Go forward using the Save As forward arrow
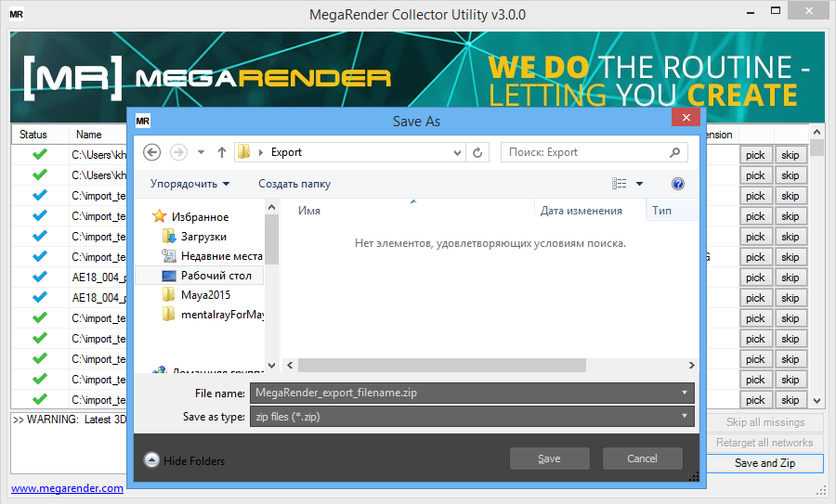836x504 pixels. click(178, 152)
